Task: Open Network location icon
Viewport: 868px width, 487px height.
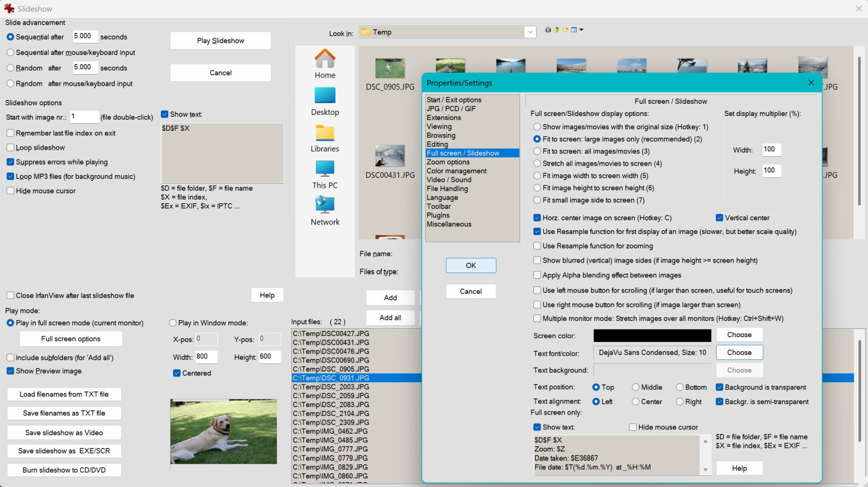Action: click(325, 205)
